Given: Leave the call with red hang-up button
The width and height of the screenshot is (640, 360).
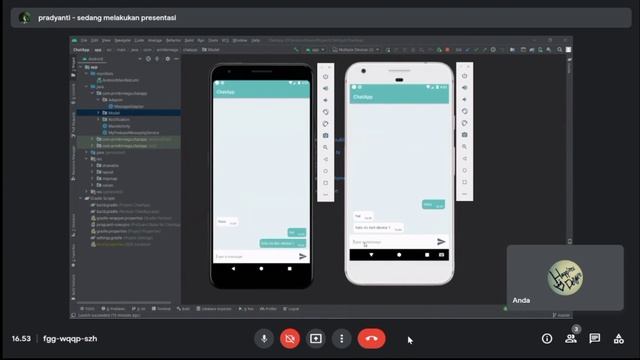Looking at the screenshot, I should click(371, 338).
